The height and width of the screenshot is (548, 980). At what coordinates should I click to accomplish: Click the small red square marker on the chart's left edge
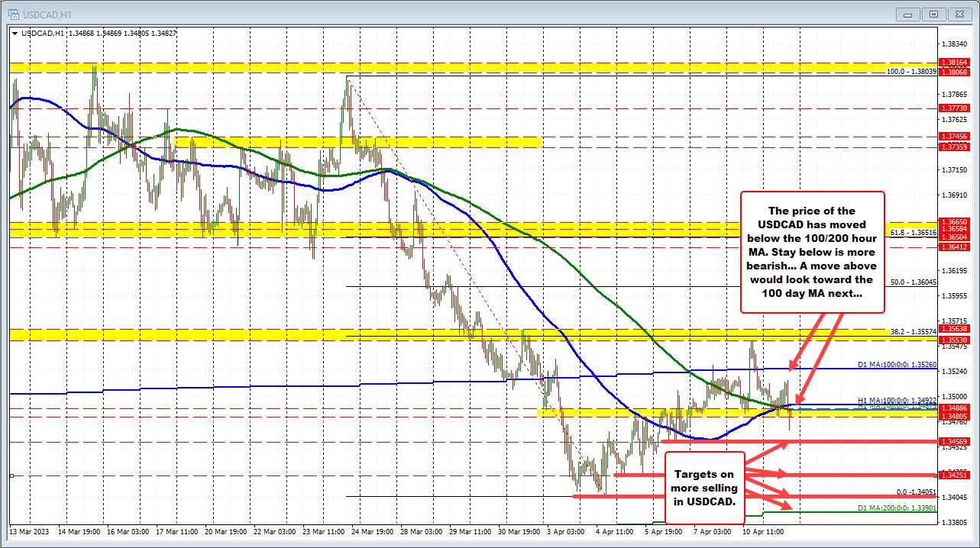coord(11,475)
